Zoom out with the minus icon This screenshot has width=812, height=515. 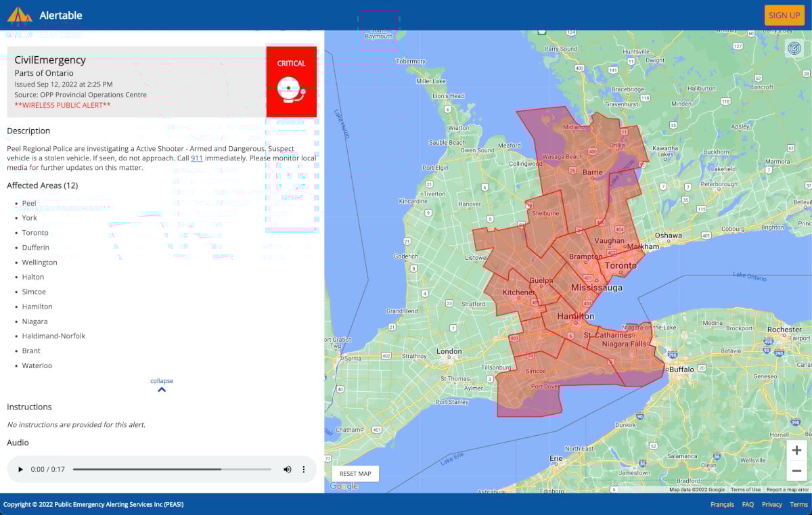(796, 470)
